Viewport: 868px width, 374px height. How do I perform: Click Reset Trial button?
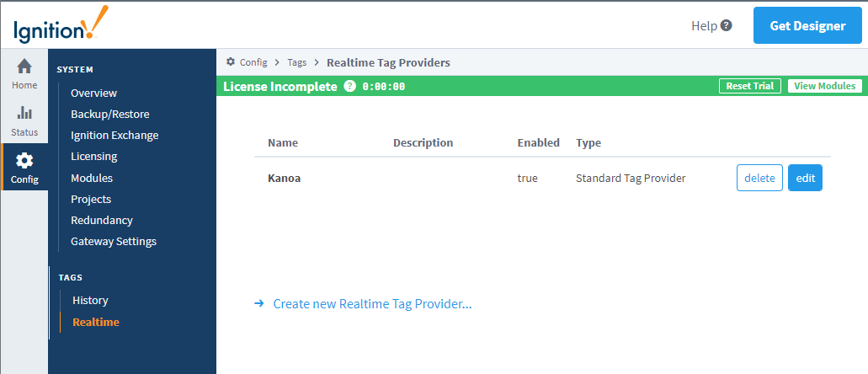[x=749, y=86]
